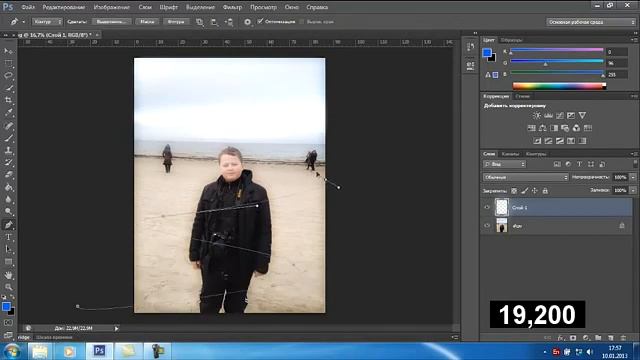The image size is (640, 360).
Task: Toggle lock image pixels brush icon
Action: [x=524, y=191]
